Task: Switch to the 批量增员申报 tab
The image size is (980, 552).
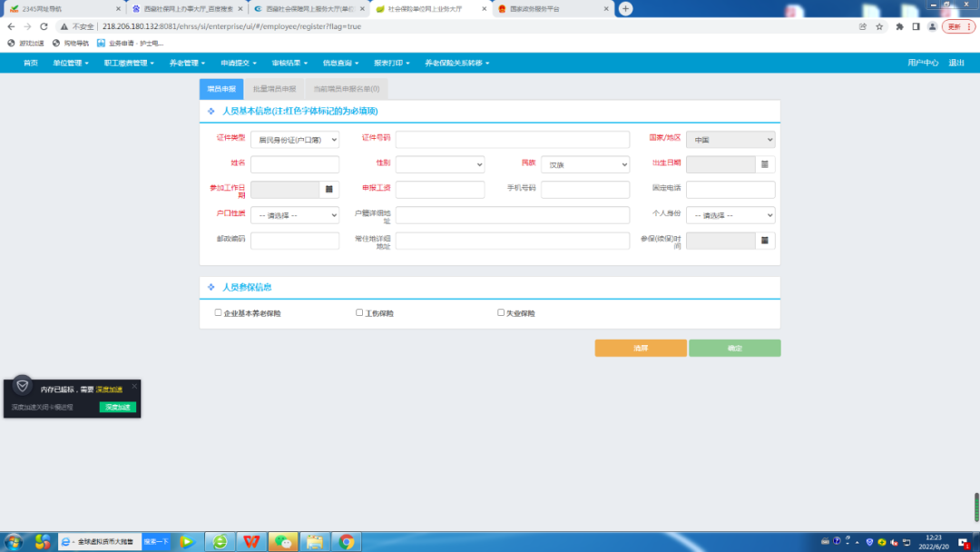Action: [x=274, y=89]
